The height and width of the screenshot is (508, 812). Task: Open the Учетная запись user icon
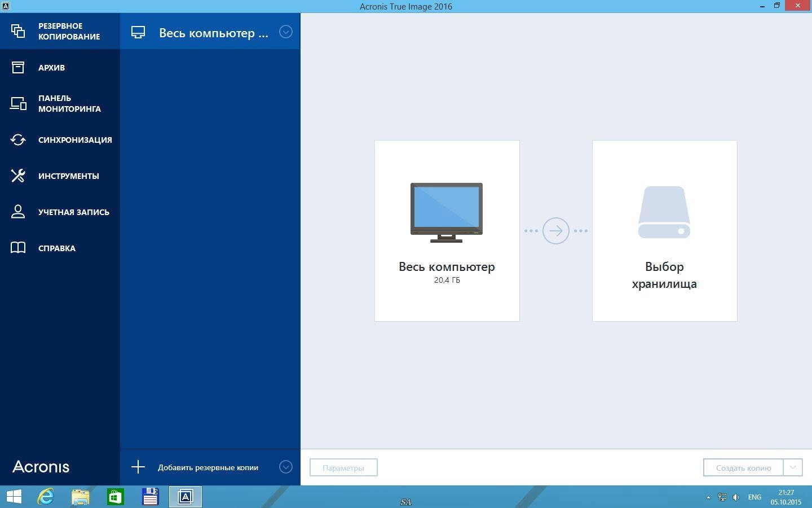[x=18, y=212]
